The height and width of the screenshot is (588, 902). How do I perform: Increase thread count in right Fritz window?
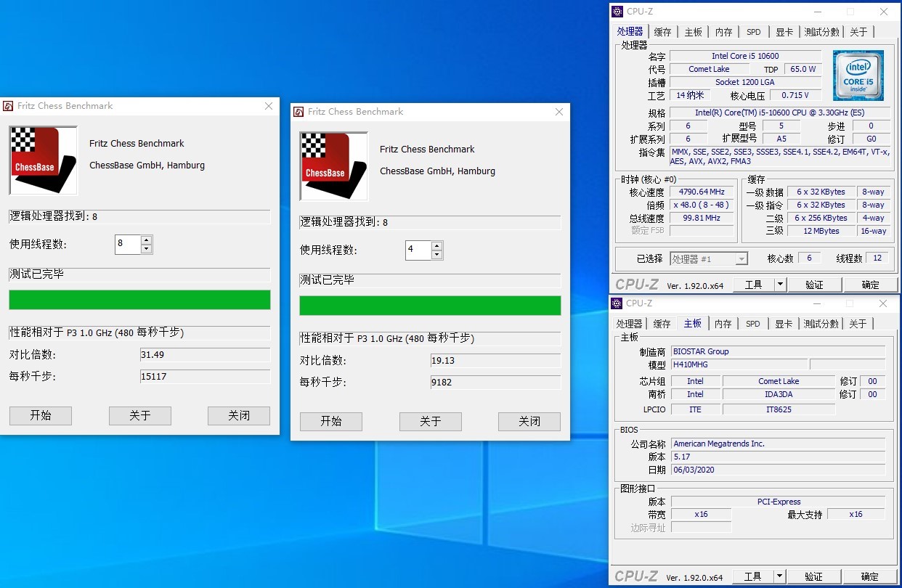point(437,246)
